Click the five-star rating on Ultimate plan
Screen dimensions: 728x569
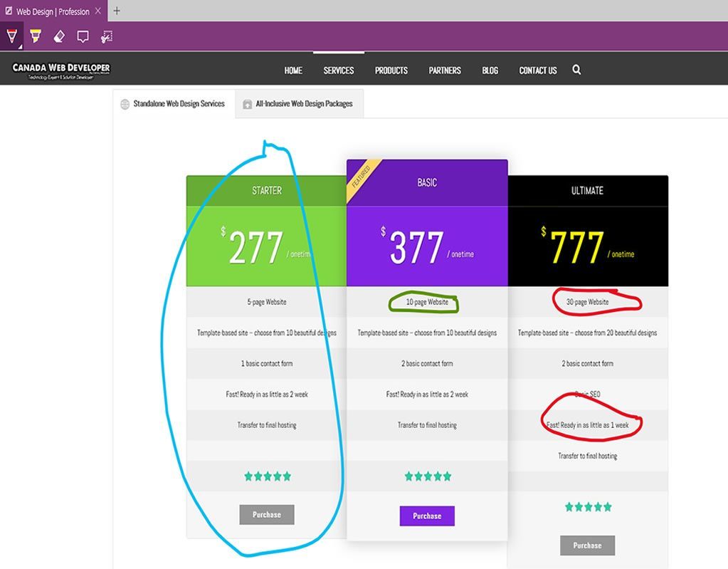click(588, 507)
